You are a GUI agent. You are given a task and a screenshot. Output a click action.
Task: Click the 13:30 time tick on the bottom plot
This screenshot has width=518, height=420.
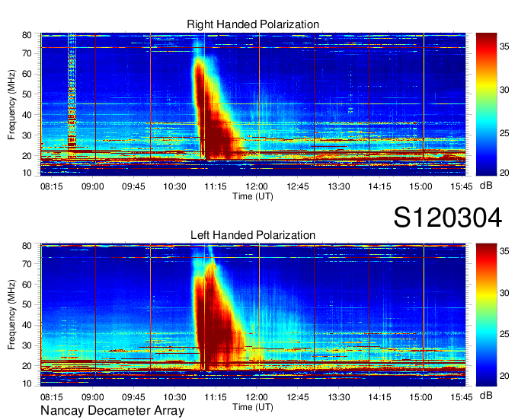pos(339,397)
